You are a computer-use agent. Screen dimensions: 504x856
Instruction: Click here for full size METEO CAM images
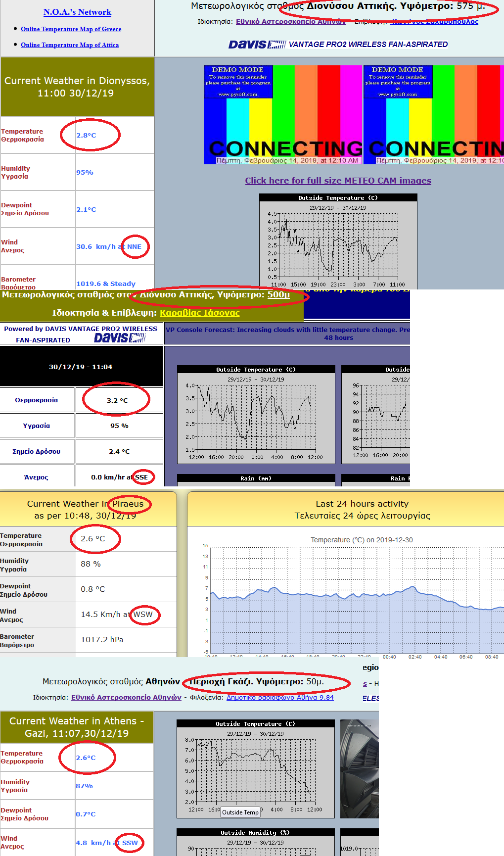click(338, 181)
